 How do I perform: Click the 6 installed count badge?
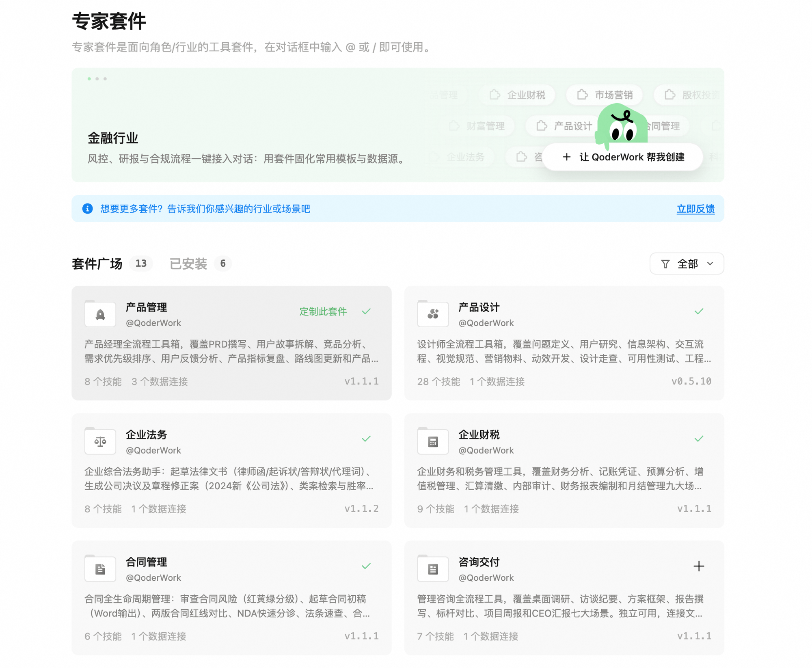222,264
